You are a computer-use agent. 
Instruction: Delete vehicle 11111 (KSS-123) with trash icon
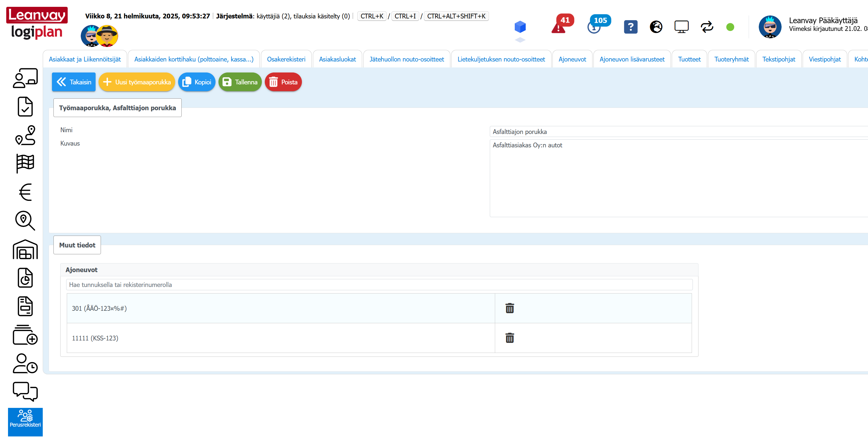coord(509,337)
